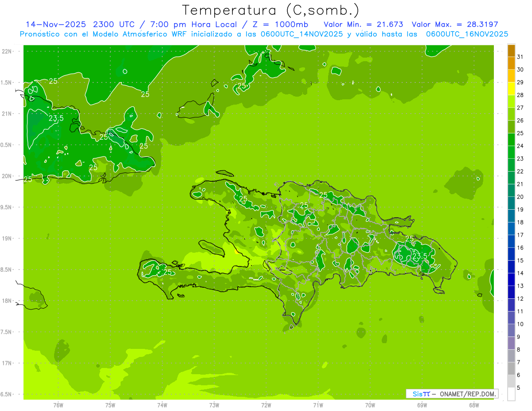Click the "69W" longitude axis label
This screenshot has width=532, height=411.
[x=422, y=405]
